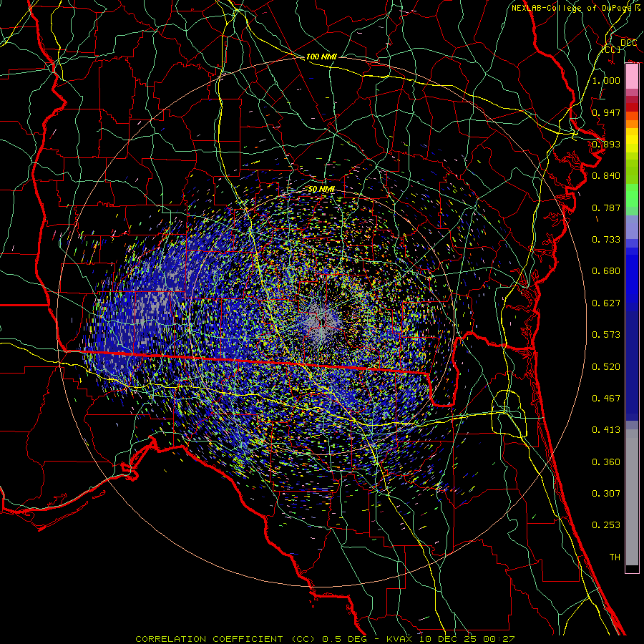Select the 0.573 legend value

606,334
